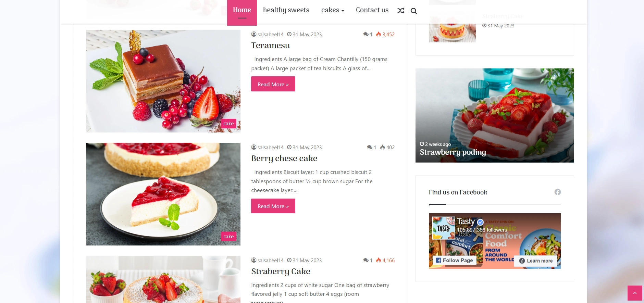Screen dimensions: 644x303
Task: Click comments icon on Straberry Cake post
Action: tap(366, 260)
